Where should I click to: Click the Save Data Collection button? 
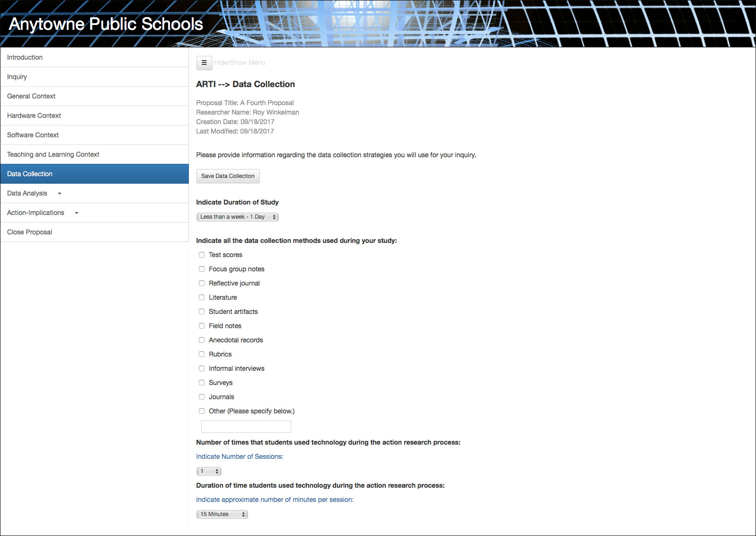click(x=228, y=176)
